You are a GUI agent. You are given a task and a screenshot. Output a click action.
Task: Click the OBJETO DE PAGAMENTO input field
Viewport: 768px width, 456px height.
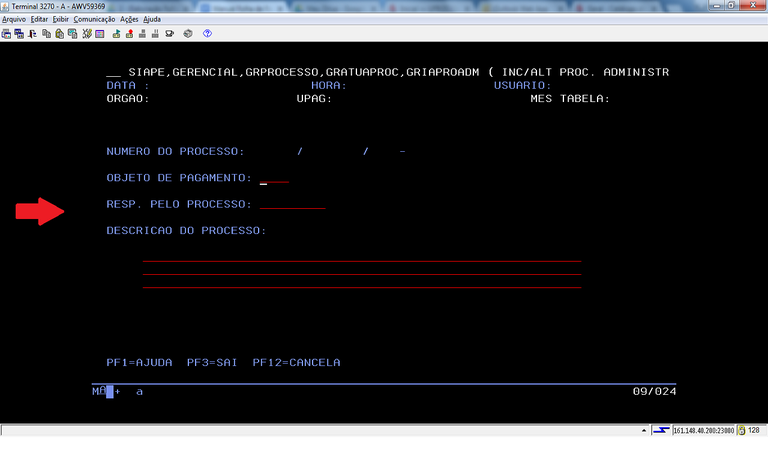[274, 179]
